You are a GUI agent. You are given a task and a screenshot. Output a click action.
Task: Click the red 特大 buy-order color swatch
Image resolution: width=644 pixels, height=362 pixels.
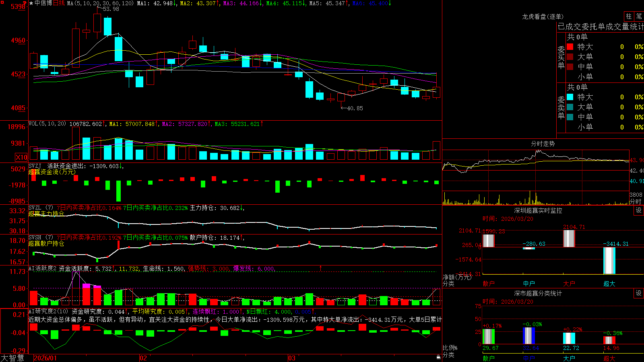coord(570,47)
